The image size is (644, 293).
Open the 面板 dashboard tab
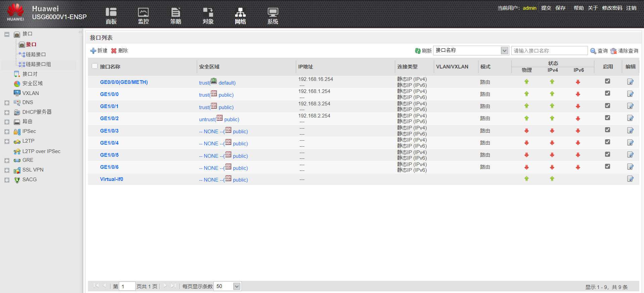(111, 16)
